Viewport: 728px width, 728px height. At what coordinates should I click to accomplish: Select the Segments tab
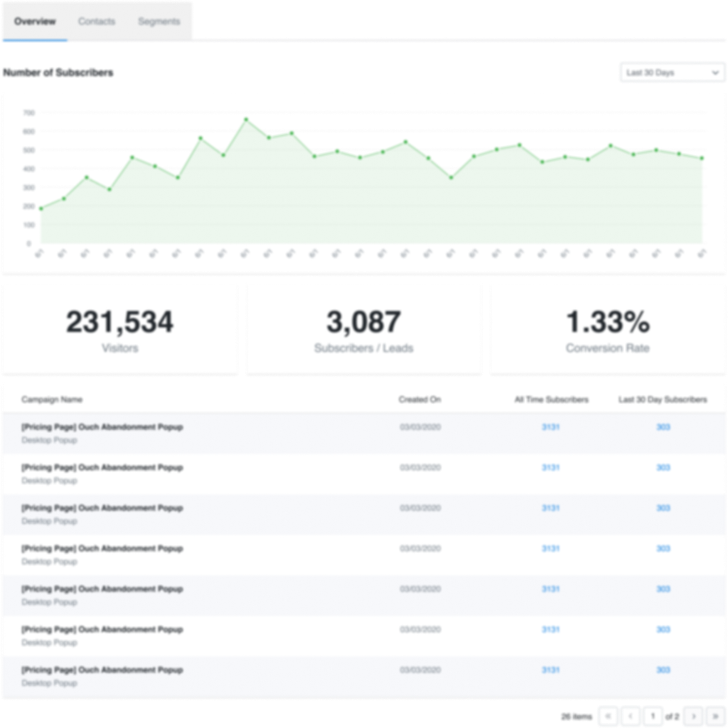(159, 21)
